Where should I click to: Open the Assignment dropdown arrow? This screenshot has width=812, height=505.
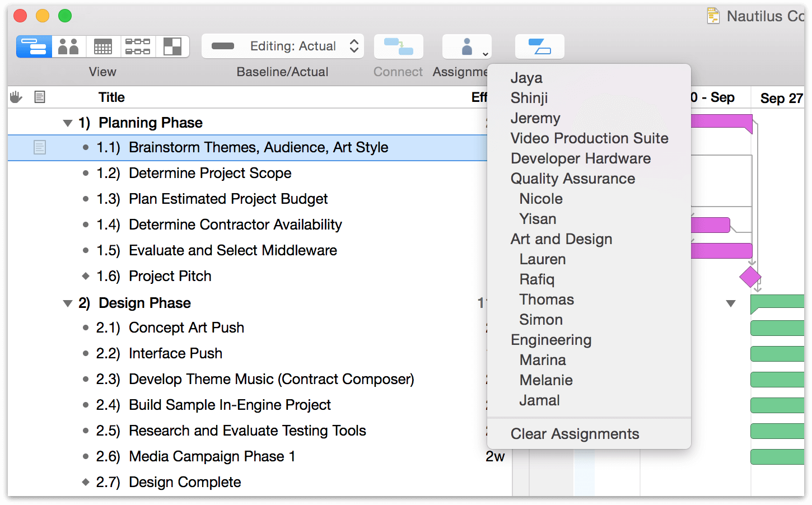pyautogui.click(x=486, y=54)
